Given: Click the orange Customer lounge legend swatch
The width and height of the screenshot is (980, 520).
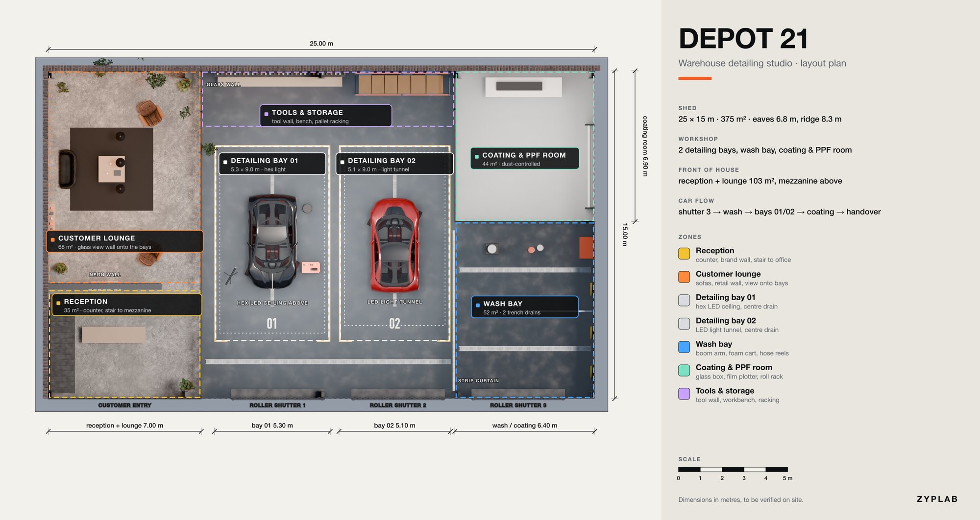Looking at the screenshot, I should tap(684, 277).
